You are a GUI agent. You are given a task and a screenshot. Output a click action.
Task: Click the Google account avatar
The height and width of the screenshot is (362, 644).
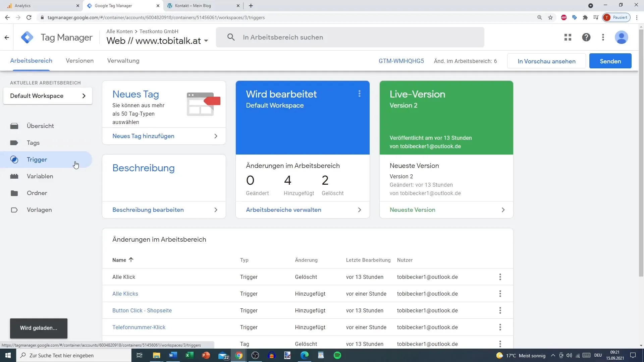coord(621,37)
